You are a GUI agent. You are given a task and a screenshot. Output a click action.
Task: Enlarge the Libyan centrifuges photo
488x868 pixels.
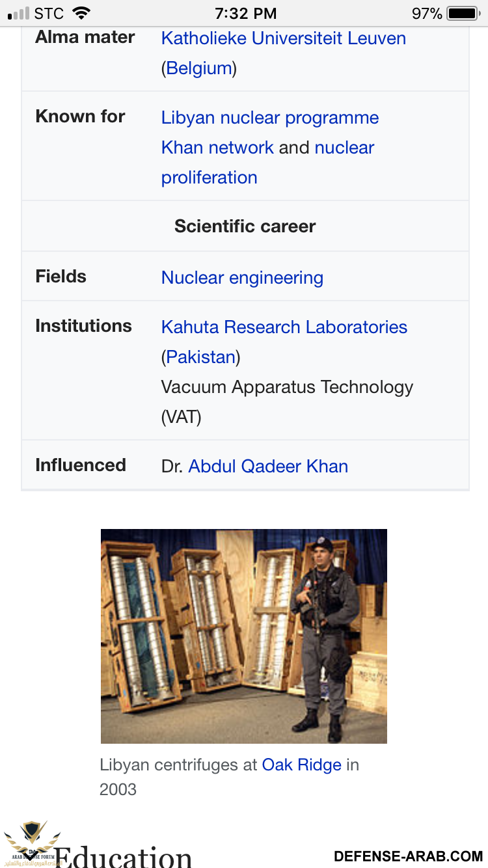244,636
